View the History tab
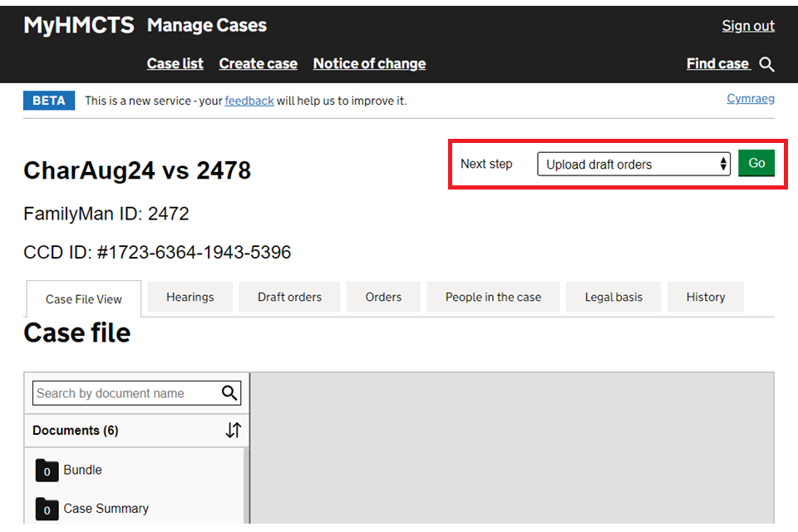The width and height of the screenshot is (798, 532). (x=705, y=297)
